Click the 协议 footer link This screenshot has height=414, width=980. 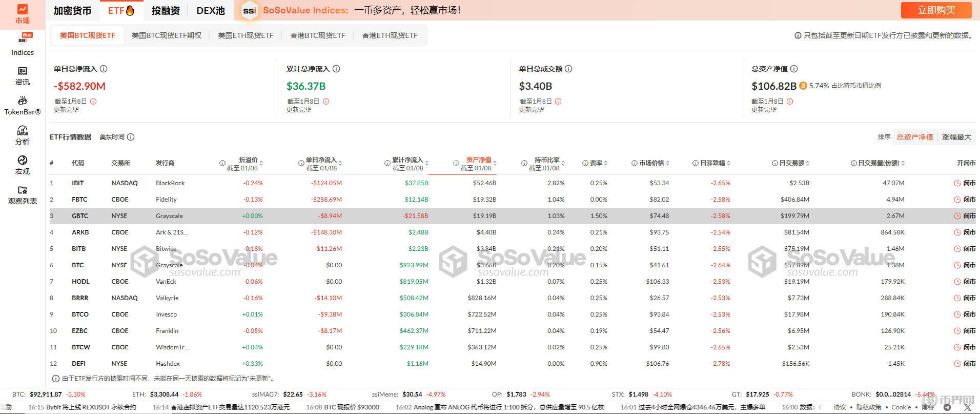pos(840,407)
